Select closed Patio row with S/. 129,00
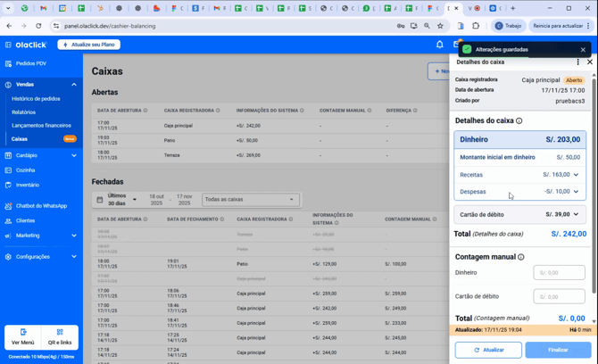598x364 pixels. point(270,264)
